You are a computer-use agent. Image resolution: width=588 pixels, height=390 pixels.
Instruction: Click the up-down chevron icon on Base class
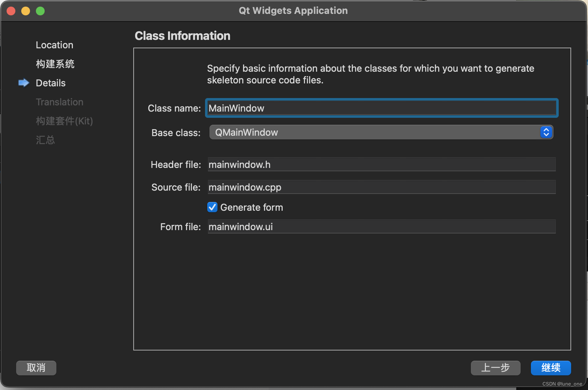coord(546,132)
